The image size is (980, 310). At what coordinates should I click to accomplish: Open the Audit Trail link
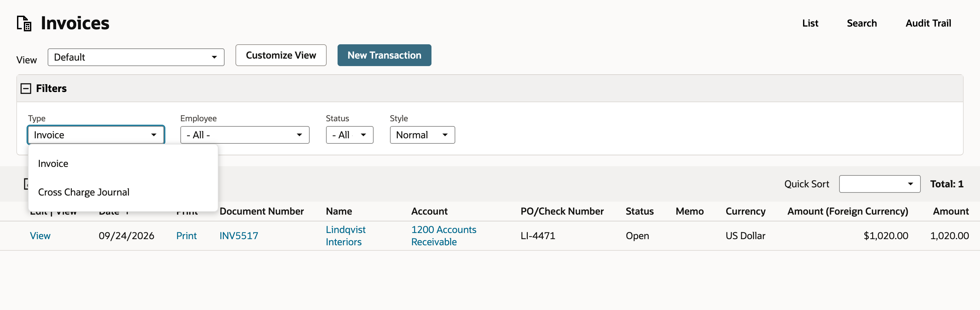point(928,23)
